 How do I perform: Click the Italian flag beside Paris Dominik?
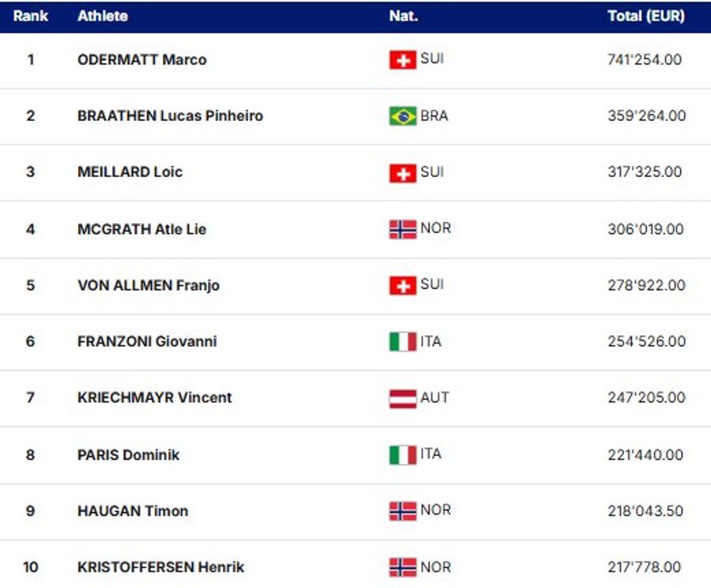[x=402, y=455]
